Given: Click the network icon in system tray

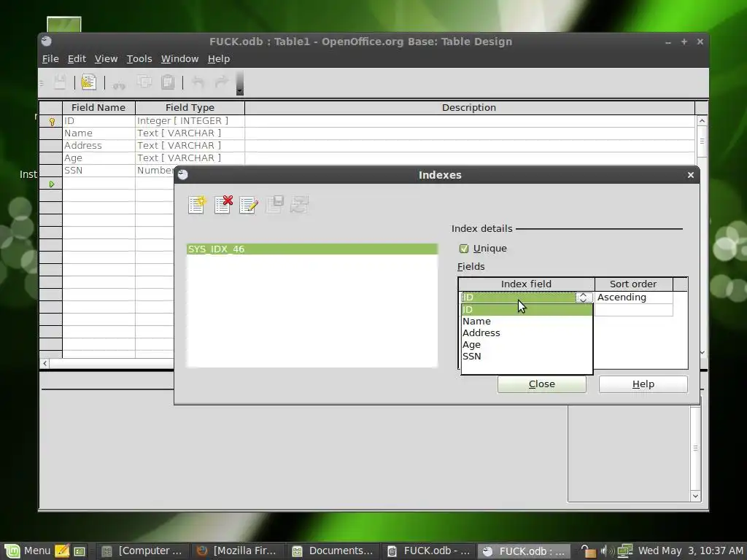Looking at the screenshot, I should tap(624, 551).
